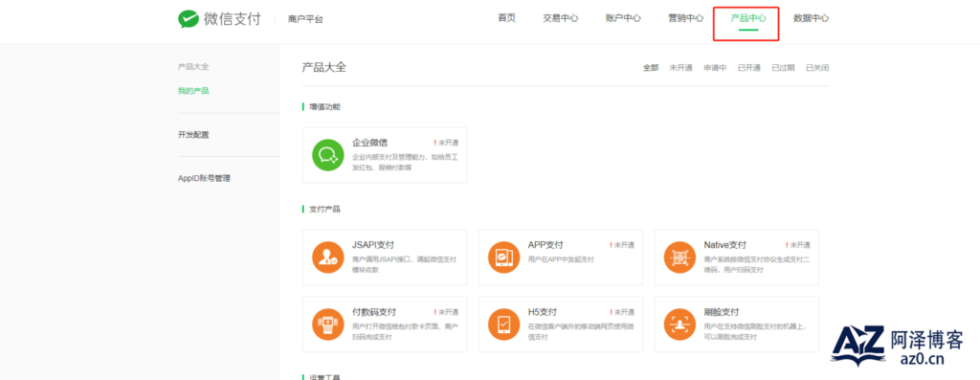Click the WeChat Pay logo icon
980x380 pixels.
click(x=189, y=19)
